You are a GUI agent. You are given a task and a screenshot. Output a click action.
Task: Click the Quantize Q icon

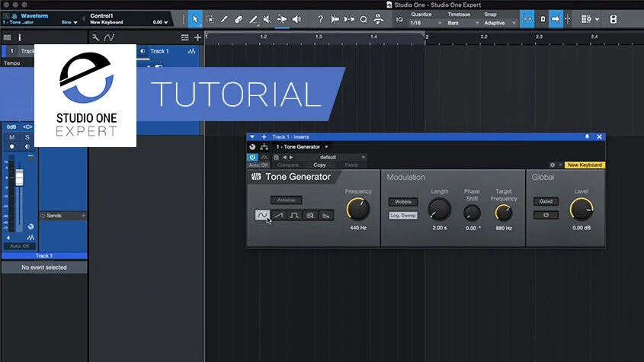tap(364, 19)
